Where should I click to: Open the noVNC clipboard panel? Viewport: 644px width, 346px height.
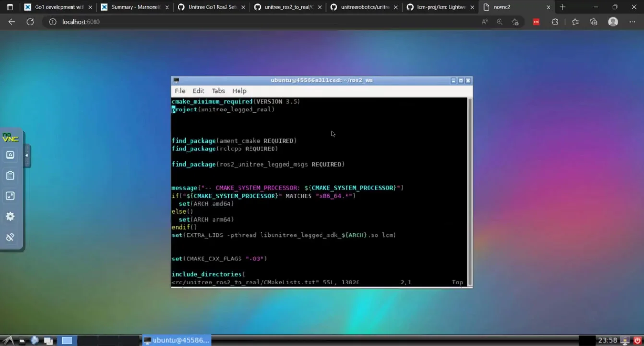[10, 175]
